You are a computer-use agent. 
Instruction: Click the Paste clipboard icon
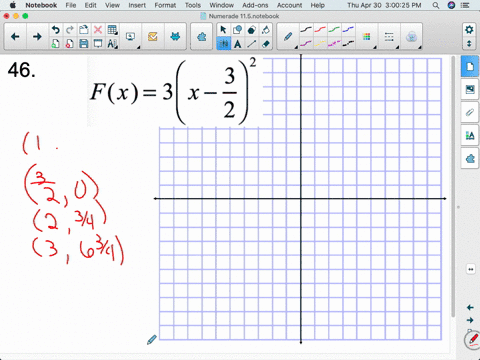click(x=84, y=30)
